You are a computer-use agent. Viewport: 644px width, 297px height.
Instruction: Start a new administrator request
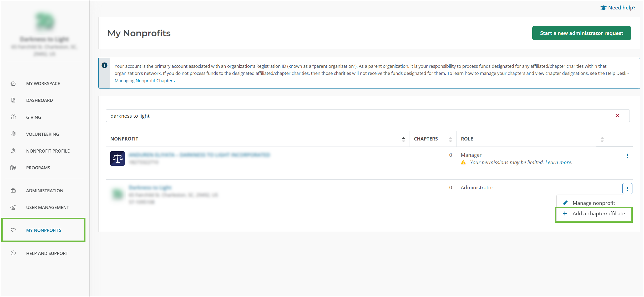point(581,33)
